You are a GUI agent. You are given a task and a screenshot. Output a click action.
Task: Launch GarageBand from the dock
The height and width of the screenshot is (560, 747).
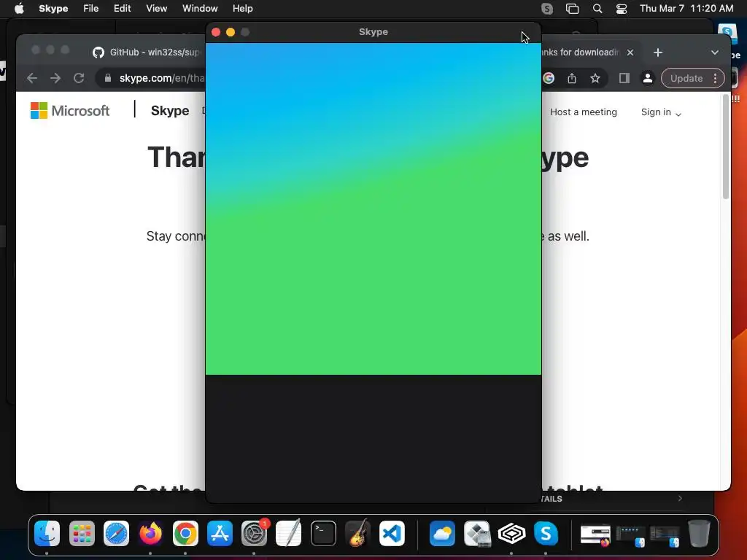pos(357,533)
